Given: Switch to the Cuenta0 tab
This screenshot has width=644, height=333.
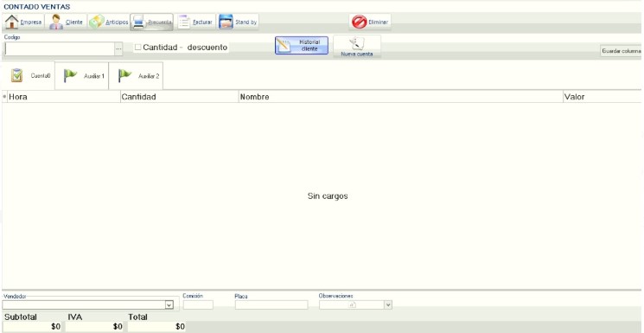Looking at the screenshot, I should click(x=29, y=75).
